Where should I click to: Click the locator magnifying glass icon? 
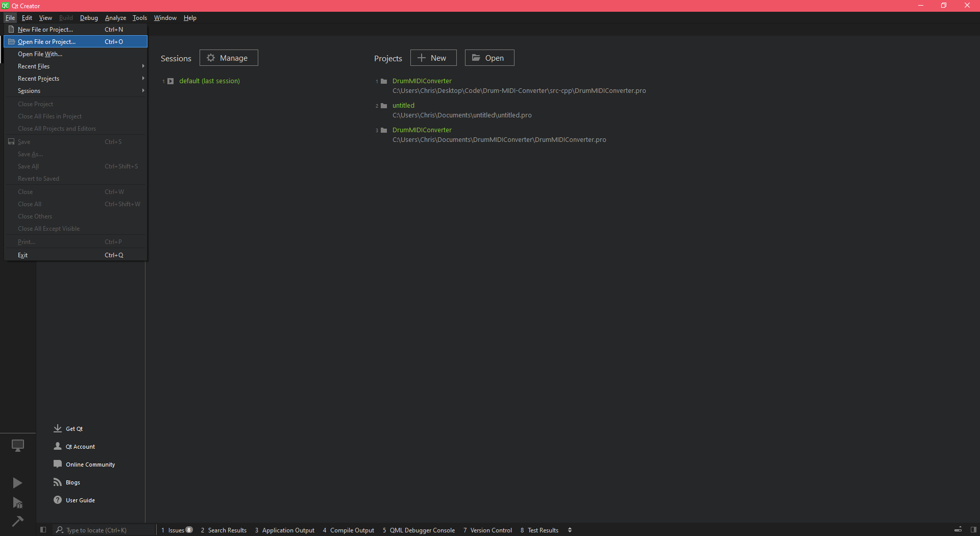click(60, 530)
